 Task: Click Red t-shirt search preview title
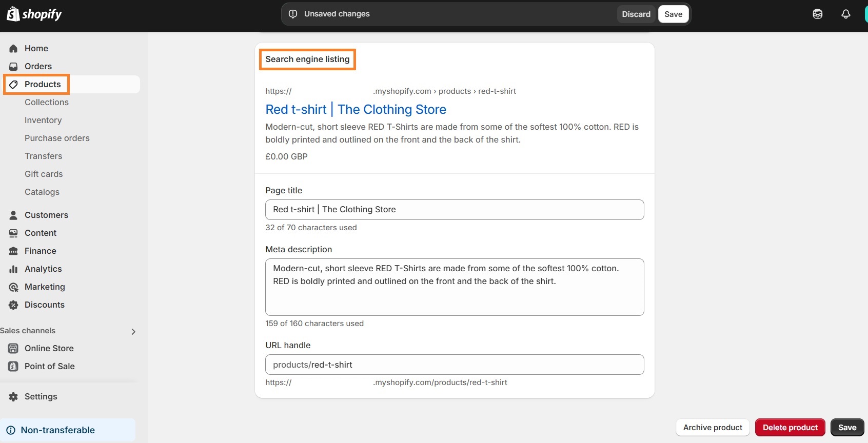click(356, 109)
